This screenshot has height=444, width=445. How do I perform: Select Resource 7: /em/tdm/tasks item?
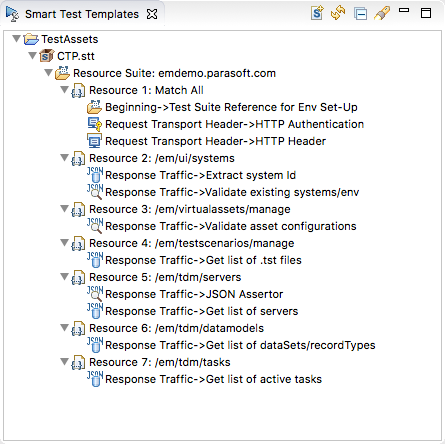(160, 362)
